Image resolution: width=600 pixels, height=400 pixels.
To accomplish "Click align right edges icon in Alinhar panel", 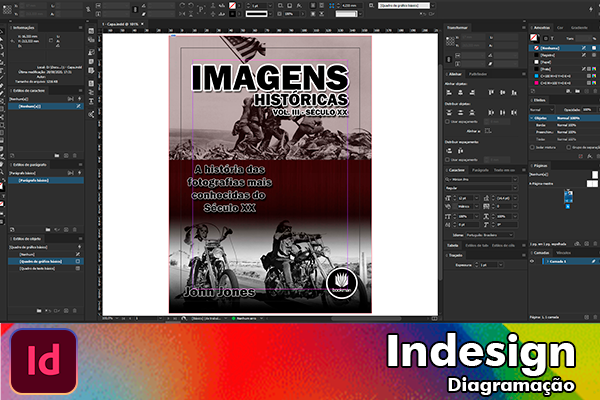I will point(472,92).
